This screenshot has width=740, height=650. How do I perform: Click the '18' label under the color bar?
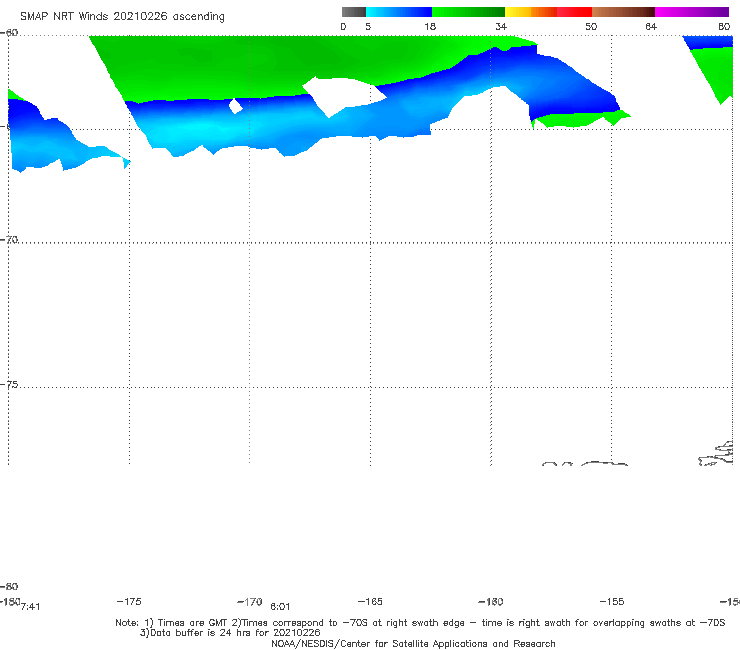point(430,27)
